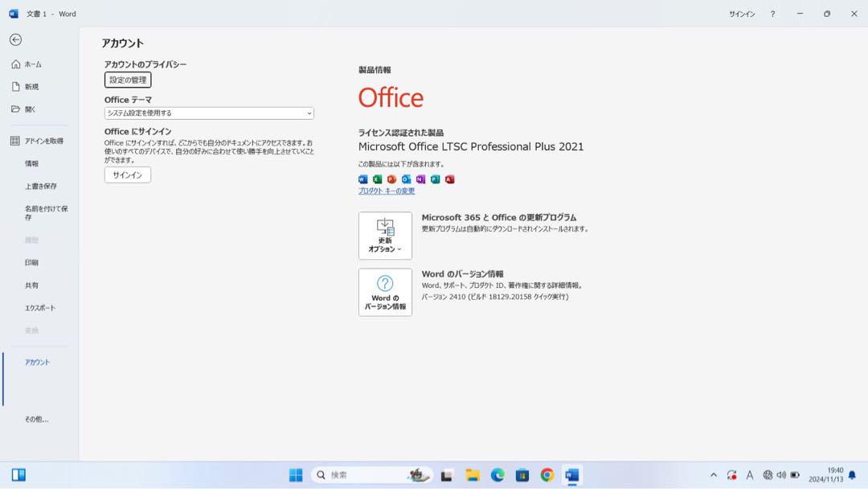Viewport: 868px width, 489px height.
Task: Open File Explorer from the taskbar
Action: click(x=473, y=475)
